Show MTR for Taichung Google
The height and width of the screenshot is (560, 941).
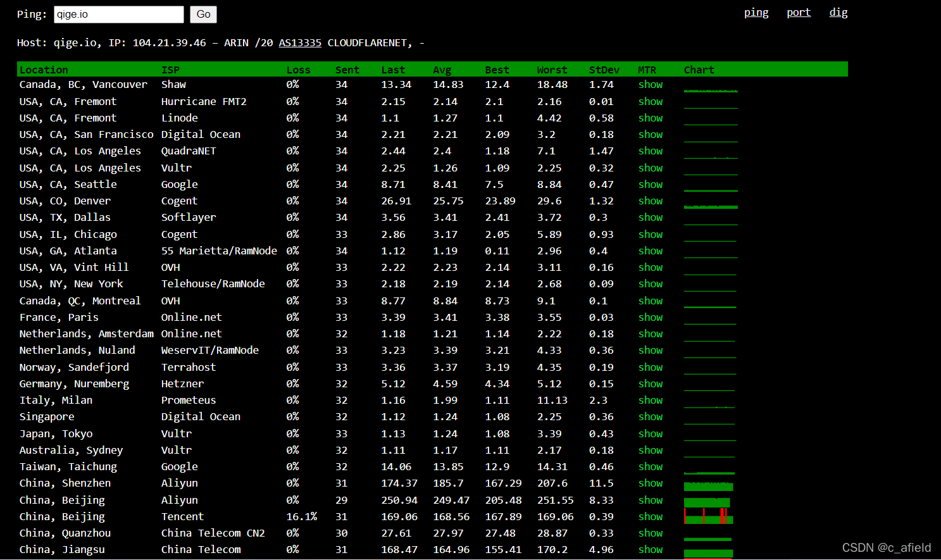651,466
